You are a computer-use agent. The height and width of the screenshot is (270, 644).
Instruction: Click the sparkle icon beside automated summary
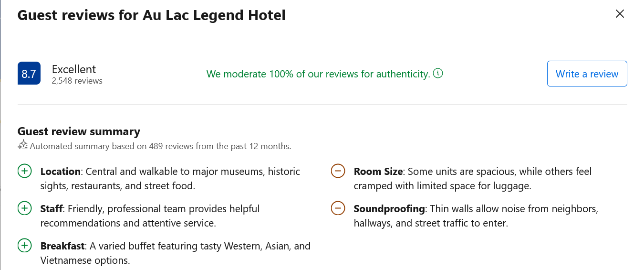tap(22, 145)
